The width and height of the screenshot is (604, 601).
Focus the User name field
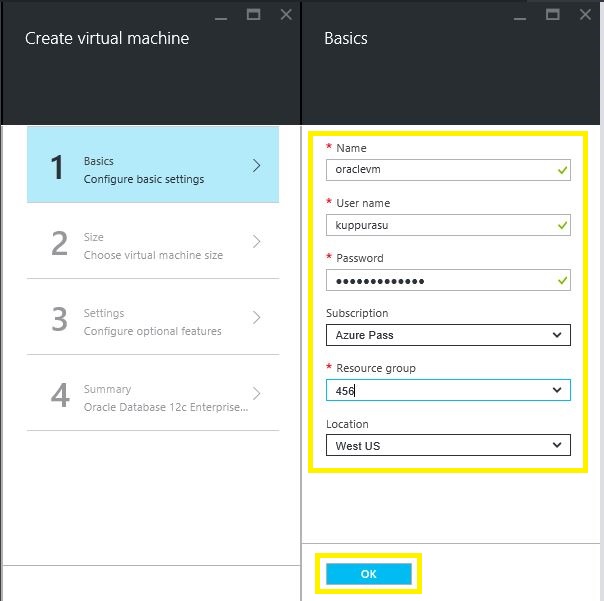(x=440, y=225)
